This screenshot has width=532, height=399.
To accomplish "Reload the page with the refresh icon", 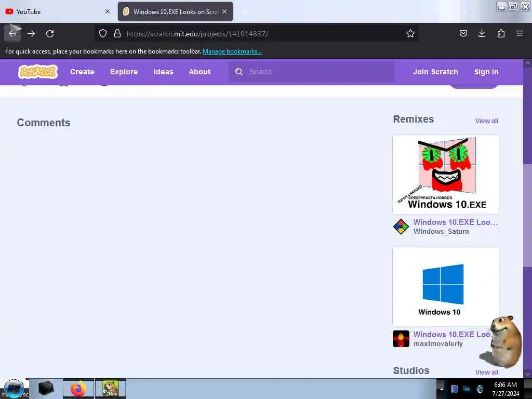I will click(x=50, y=34).
